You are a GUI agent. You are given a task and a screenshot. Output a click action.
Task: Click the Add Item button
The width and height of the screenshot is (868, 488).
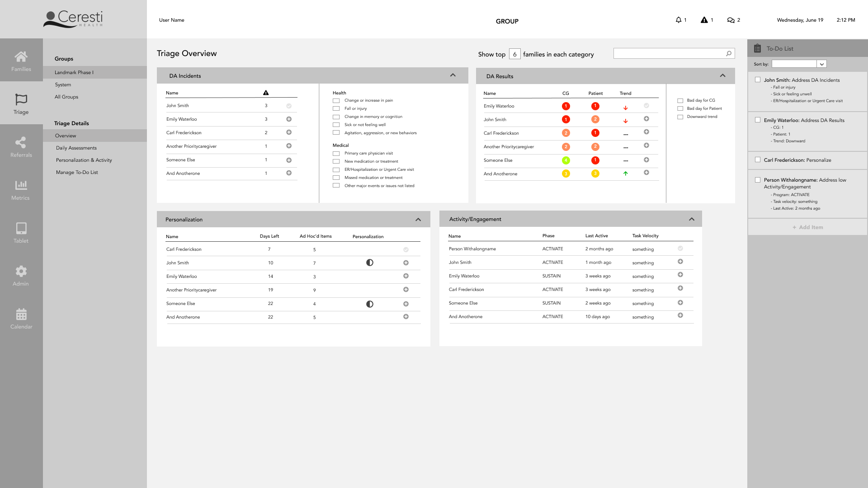click(807, 227)
